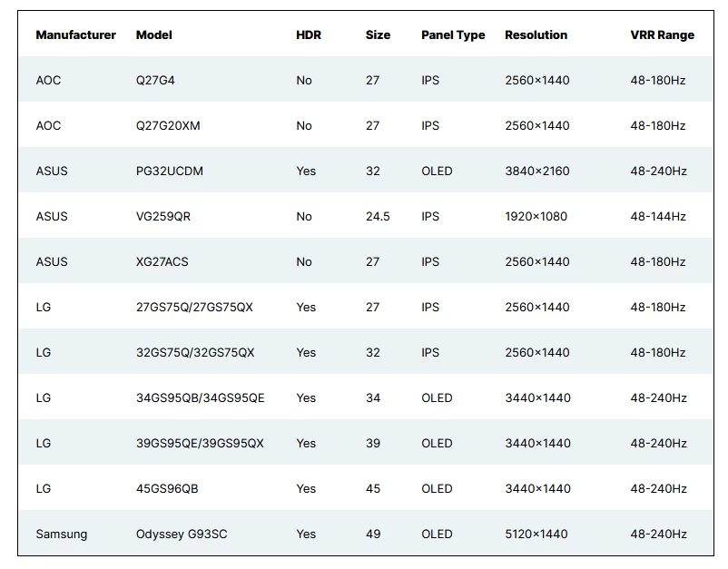Click ASUS in the VG259QR row
728x569 pixels.
[52, 217]
